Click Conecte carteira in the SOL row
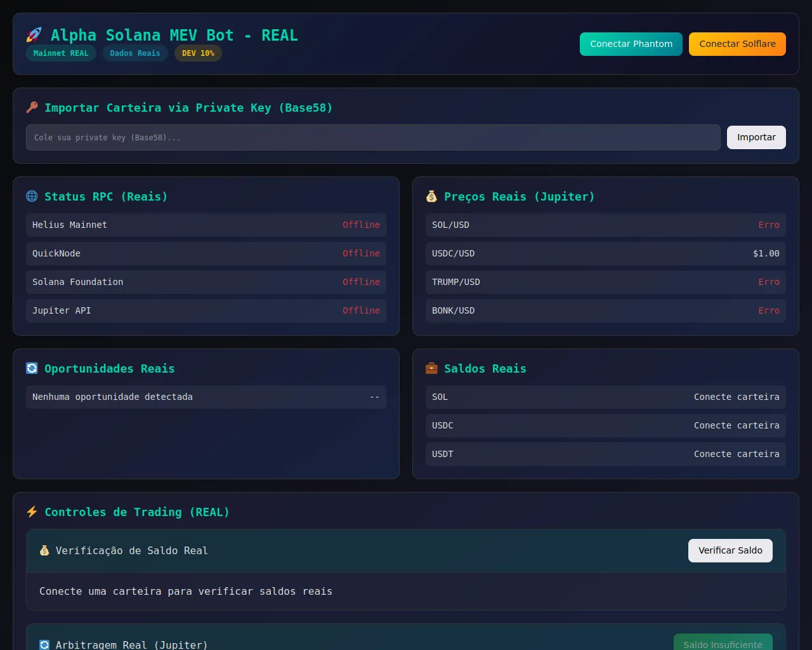Image resolution: width=812 pixels, height=650 pixels. 737,397
